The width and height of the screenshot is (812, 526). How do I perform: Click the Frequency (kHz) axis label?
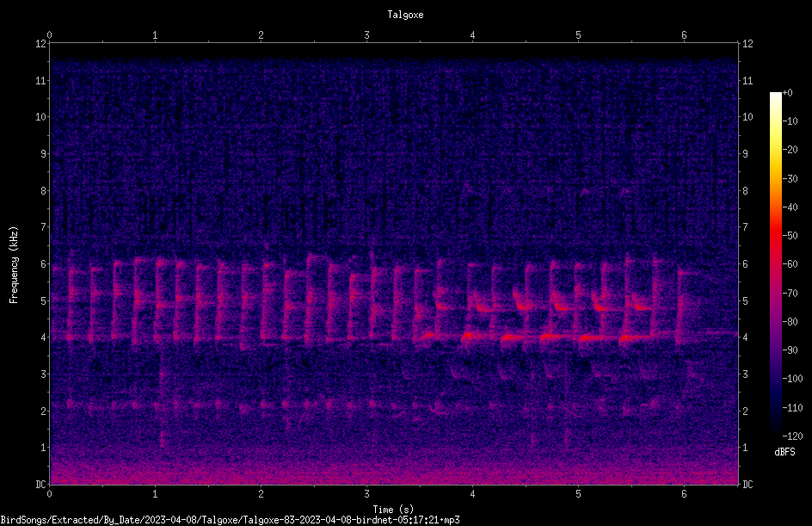(x=14, y=264)
